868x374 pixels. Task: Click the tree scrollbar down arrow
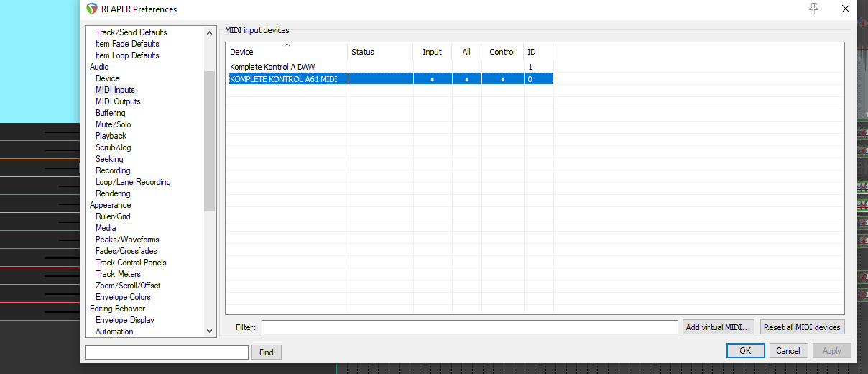tap(210, 331)
